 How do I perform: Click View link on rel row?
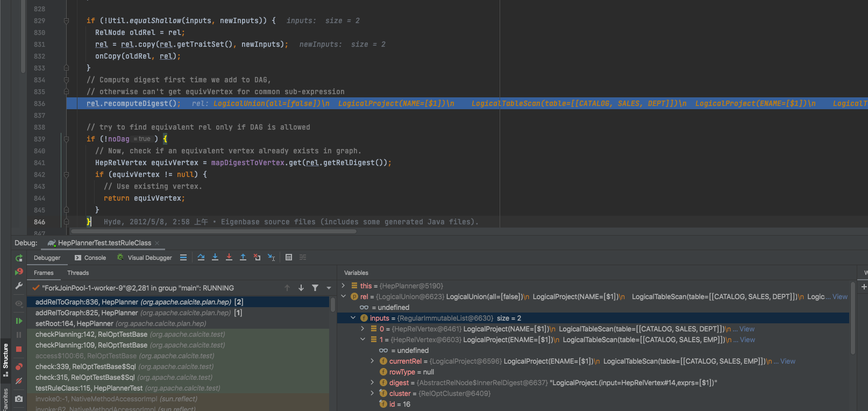tap(840, 296)
